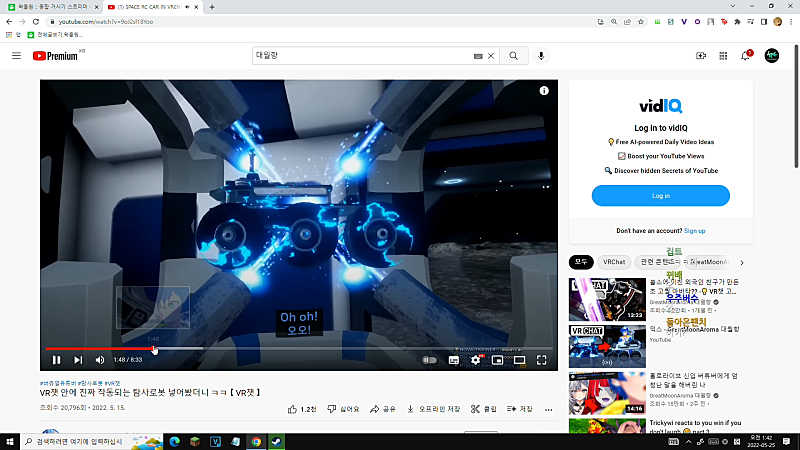Enter fullscreen mode
Image resolution: width=800 pixels, height=450 pixels.
[x=541, y=360]
